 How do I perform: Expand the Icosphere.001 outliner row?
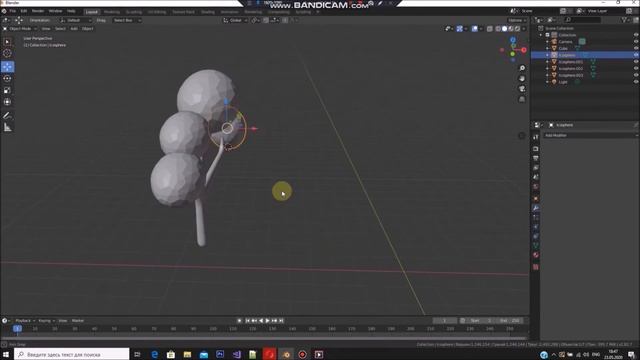[x=547, y=62]
